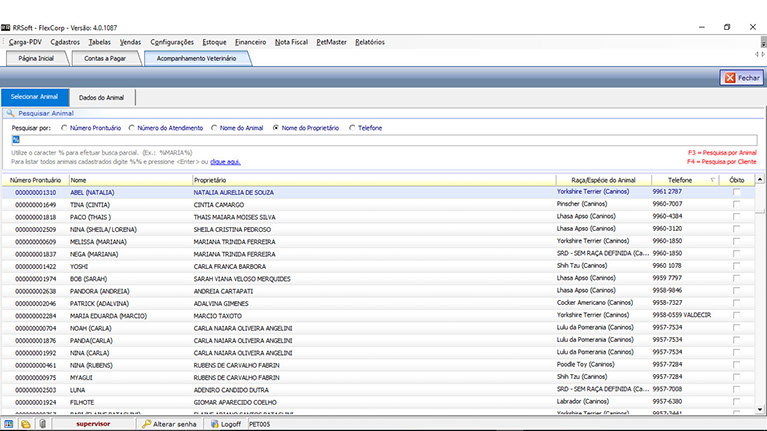
Task: Click the RRSoft app icon in title bar
Action: point(6,26)
